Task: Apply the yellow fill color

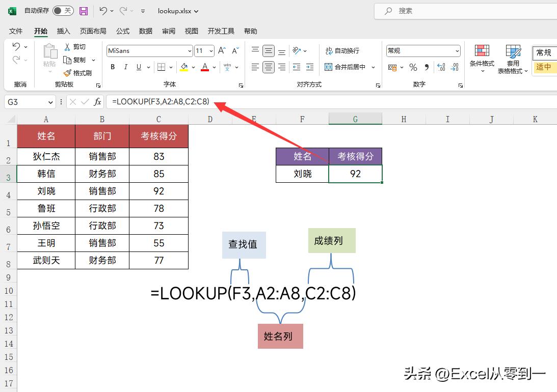Action: pyautogui.click(x=184, y=67)
